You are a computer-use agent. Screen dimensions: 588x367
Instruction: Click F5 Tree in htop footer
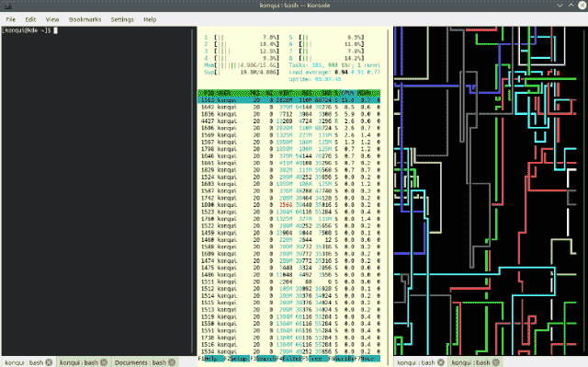tap(315, 359)
